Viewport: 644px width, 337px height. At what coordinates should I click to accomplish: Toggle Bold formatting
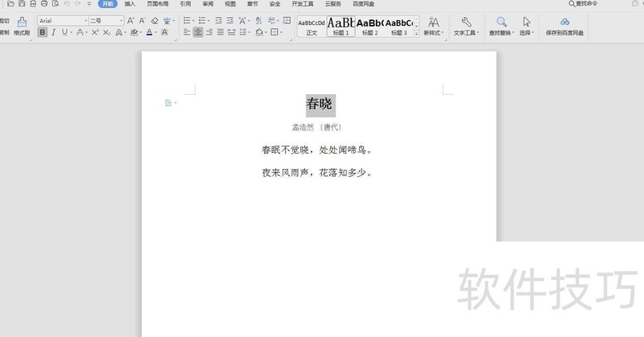point(43,32)
